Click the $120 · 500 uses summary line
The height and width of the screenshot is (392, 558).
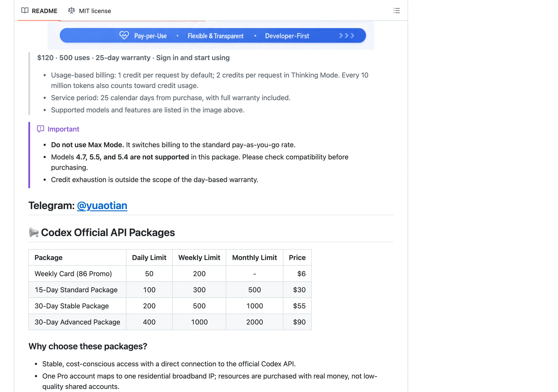pyautogui.click(x=133, y=57)
